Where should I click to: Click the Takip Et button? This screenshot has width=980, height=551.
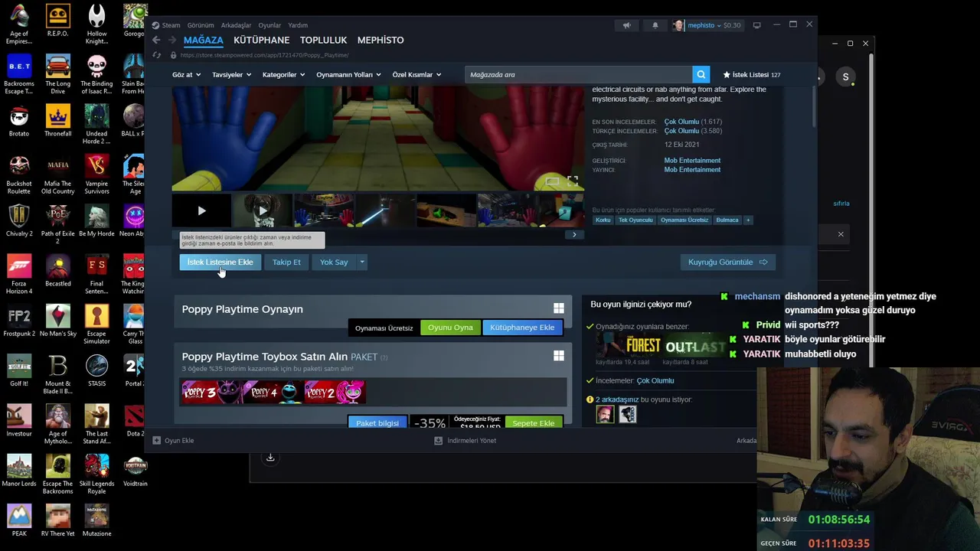click(x=286, y=262)
